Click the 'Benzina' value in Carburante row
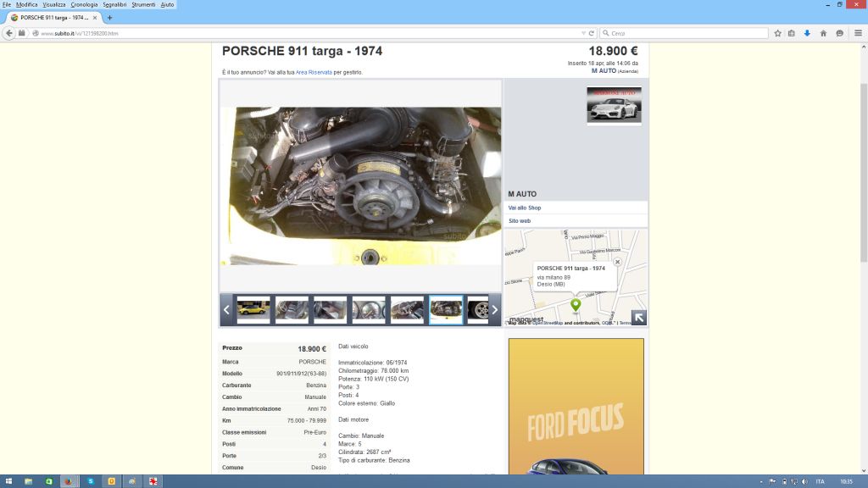 316,385
